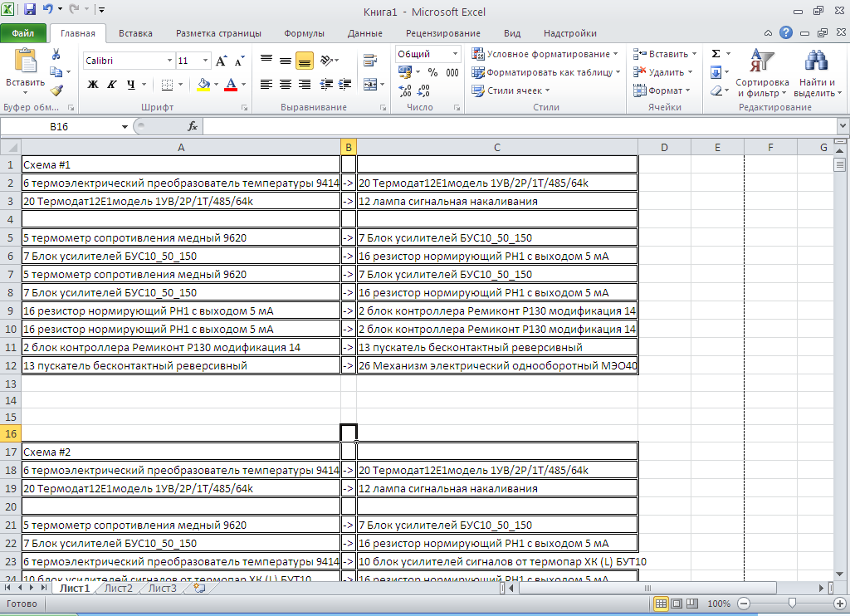
Task: Open Find and Select binoculars
Action: point(817,73)
